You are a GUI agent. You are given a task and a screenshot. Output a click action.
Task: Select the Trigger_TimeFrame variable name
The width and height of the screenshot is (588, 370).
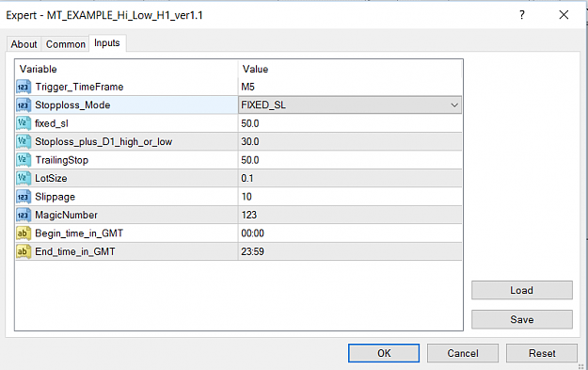pos(80,87)
